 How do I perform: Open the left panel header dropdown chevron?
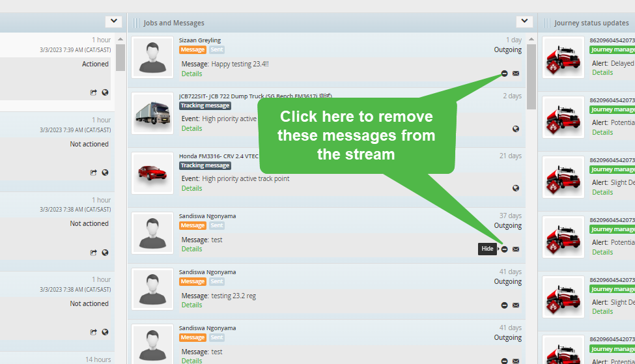pyautogui.click(x=114, y=21)
